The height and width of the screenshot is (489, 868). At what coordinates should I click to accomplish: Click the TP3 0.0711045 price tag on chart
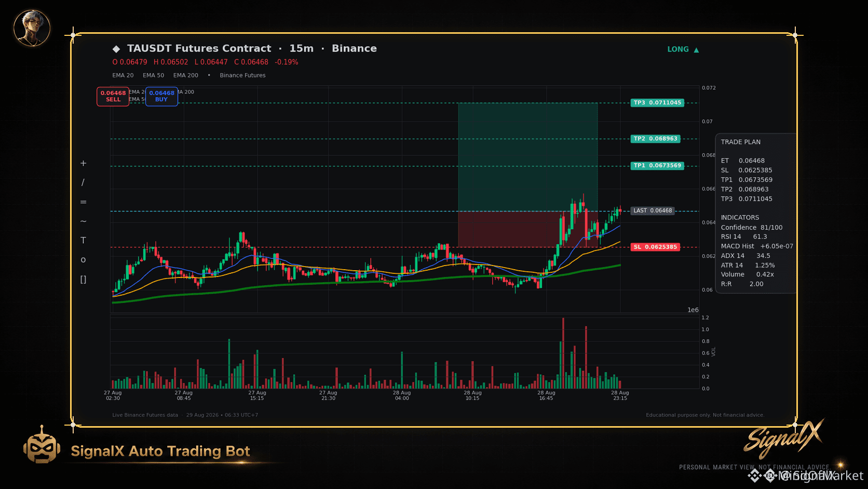[657, 103]
